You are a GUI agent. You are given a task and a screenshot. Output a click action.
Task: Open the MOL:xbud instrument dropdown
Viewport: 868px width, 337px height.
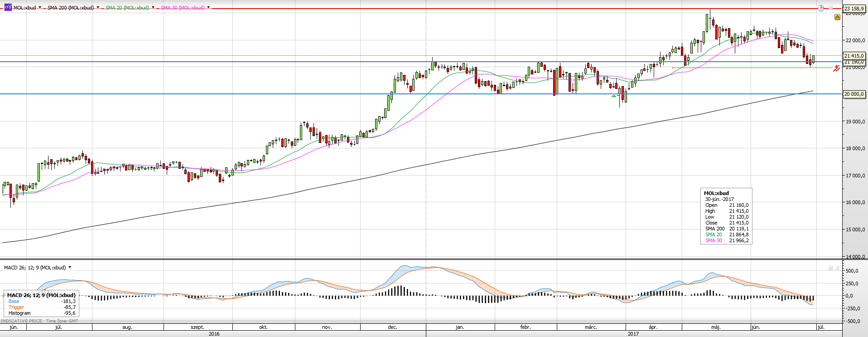(x=40, y=8)
